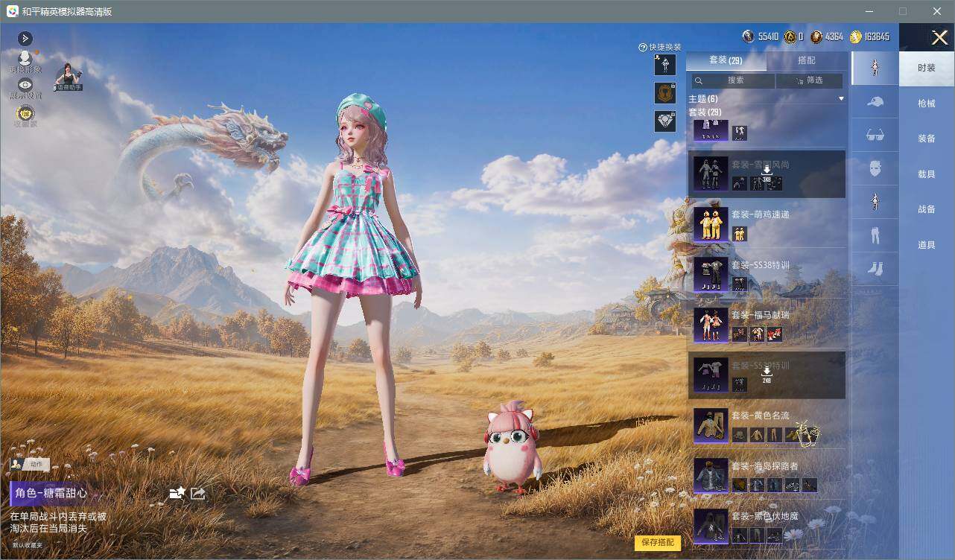The height and width of the screenshot is (560, 955).
Task: Select the locked gold emblem quick-change slot
Action: [x=665, y=93]
